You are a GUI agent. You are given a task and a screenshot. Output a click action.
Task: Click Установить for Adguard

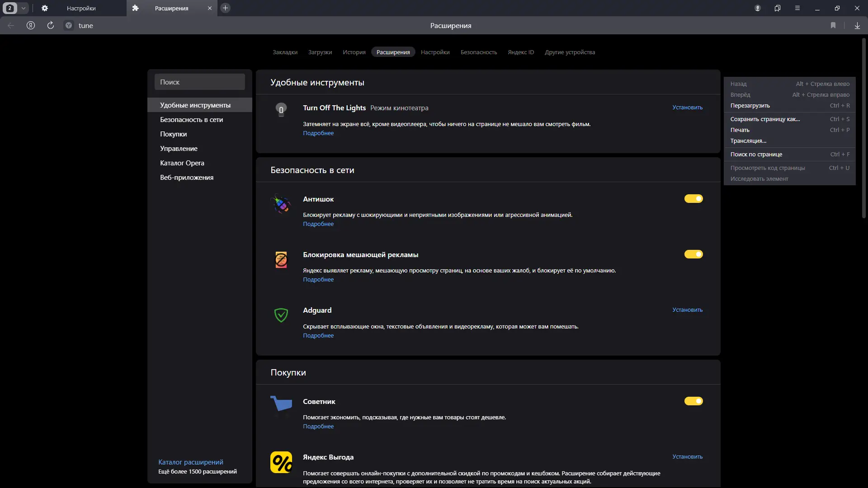(687, 310)
